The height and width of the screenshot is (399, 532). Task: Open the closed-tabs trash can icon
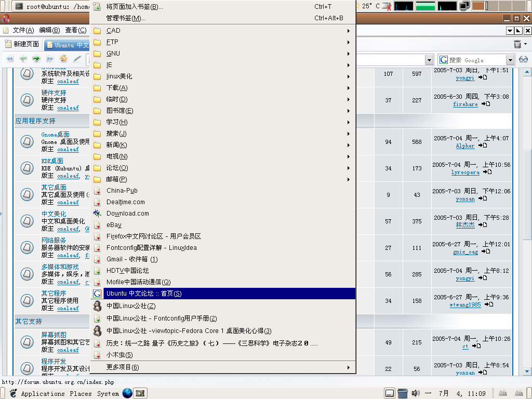tap(517, 44)
